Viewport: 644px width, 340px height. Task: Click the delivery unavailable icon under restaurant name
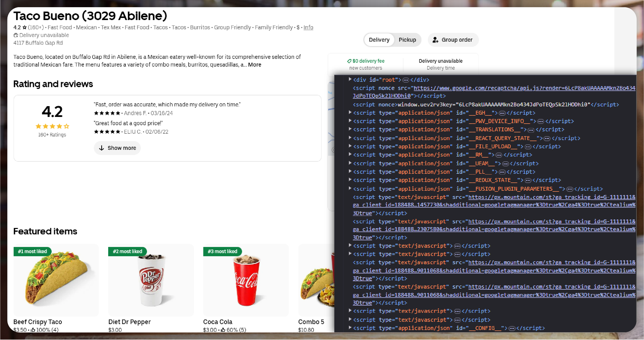16,35
